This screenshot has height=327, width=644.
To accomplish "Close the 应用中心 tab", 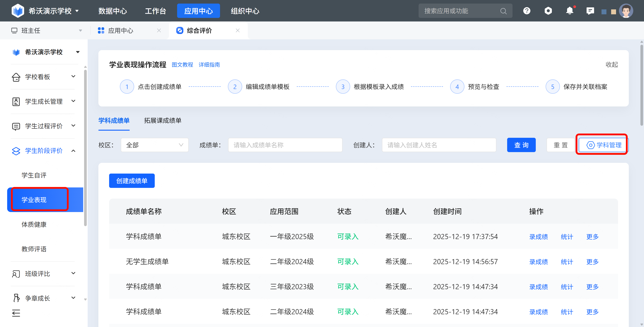I will (x=159, y=30).
